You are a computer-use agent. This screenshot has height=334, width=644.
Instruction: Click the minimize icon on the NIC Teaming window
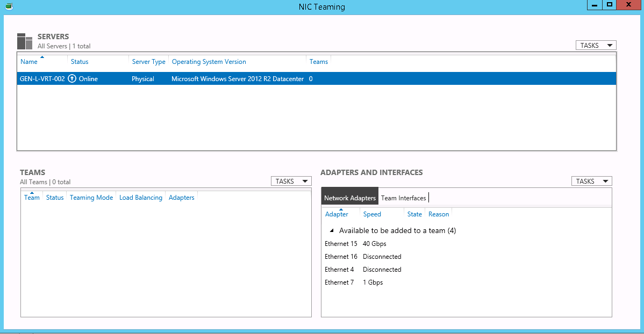tap(594, 5)
